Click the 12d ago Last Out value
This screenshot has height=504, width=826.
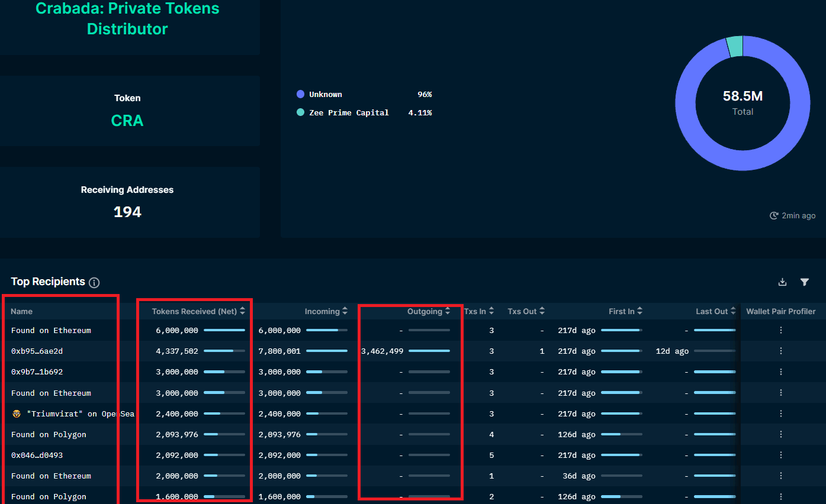coord(672,351)
